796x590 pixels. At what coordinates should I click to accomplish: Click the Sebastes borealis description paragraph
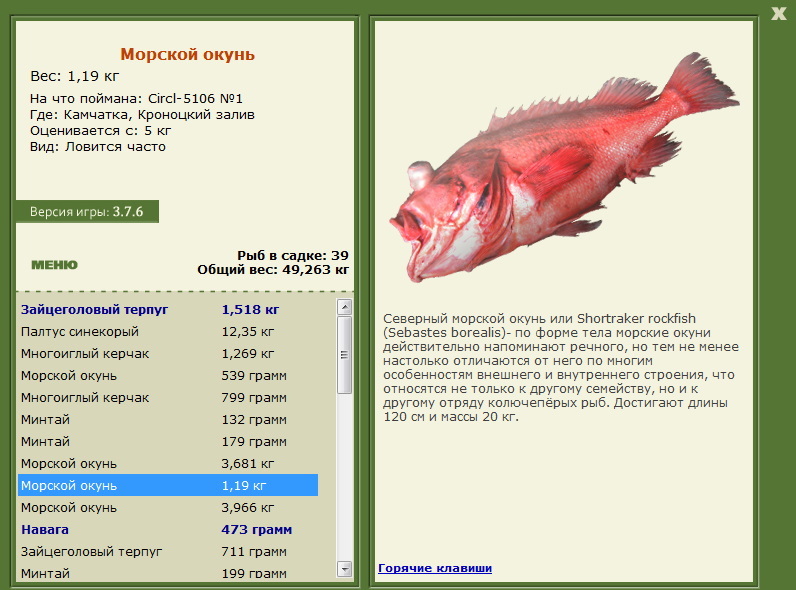[x=561, y=368]
